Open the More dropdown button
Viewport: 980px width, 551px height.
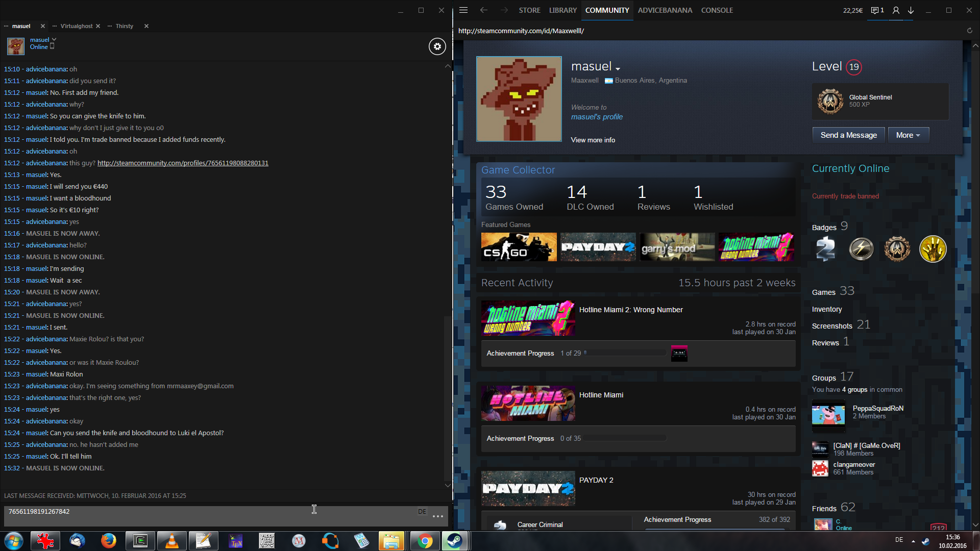(x=908, y=135)
